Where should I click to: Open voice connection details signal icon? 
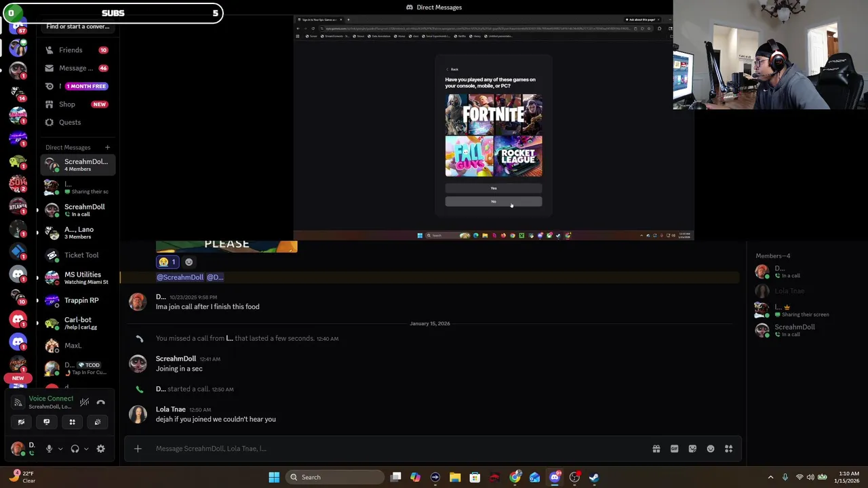click(18, 402)
